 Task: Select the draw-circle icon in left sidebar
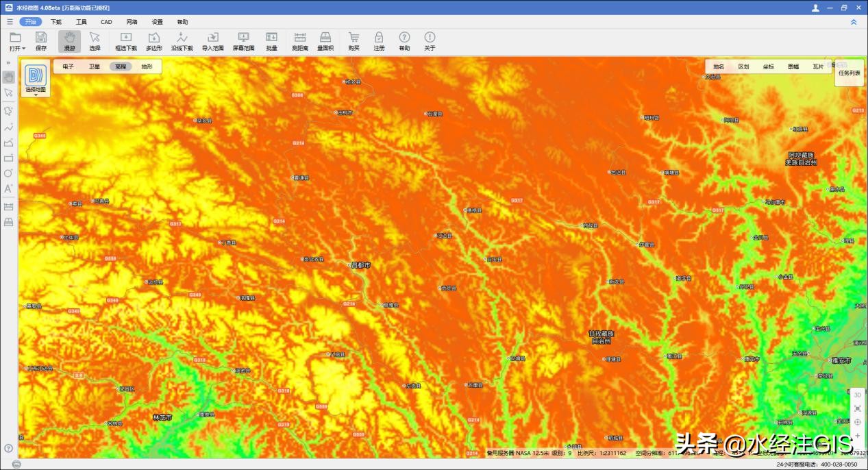pyautogui.click(x=9, y=173)
